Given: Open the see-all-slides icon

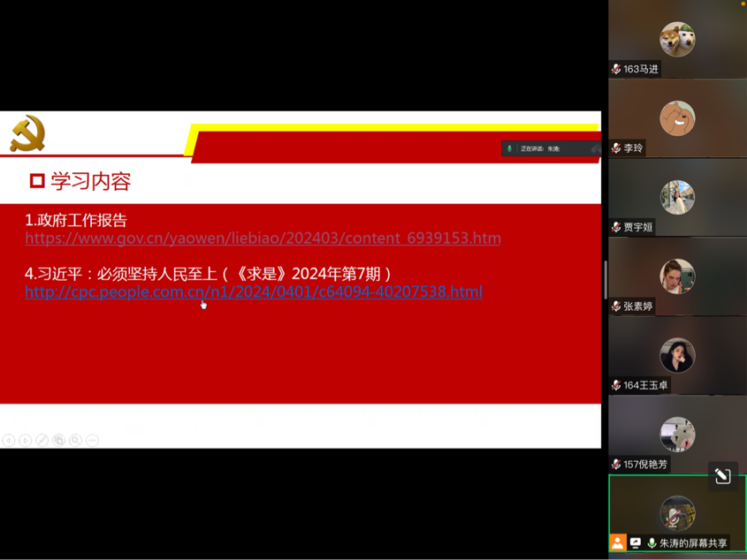Looking at the screenshot, I should point(58,440).
